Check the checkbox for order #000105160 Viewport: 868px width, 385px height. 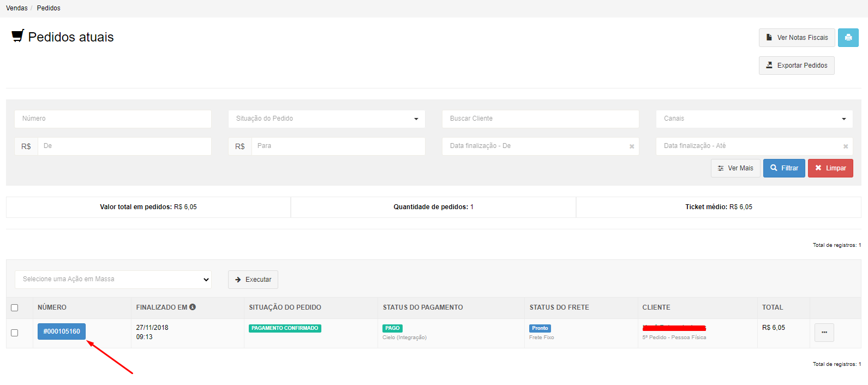point(15,333)
